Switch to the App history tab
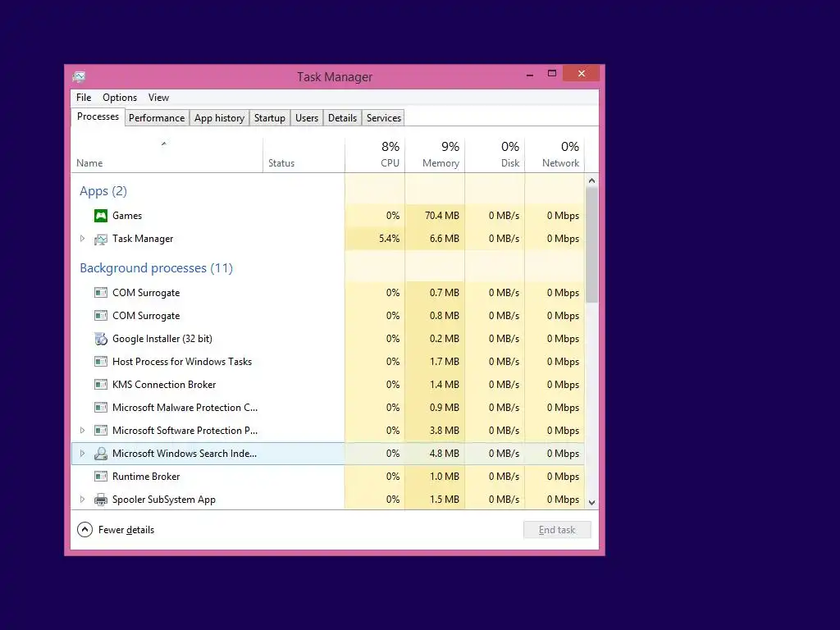The height and width of the screenshot is (630, 840). click(x=219, y=118)
